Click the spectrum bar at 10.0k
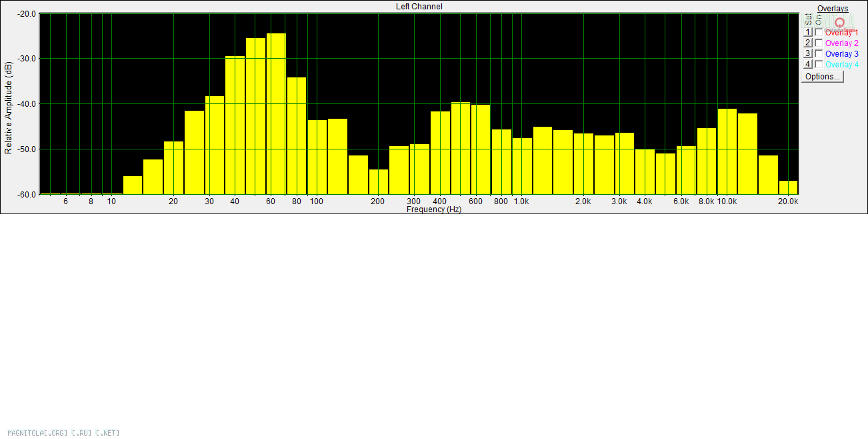The height and width of the screenshot is (439, 868). [727, 151]
